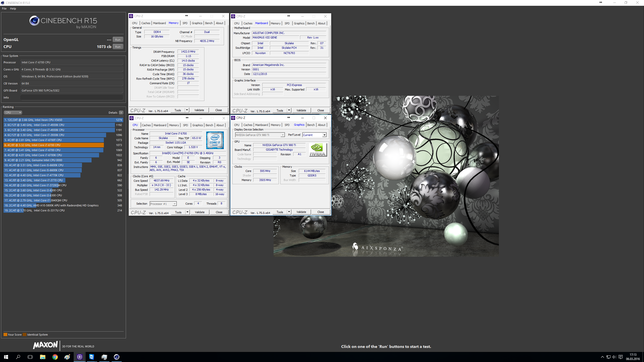Viewport: 644px width, 362px height.
Task: Click the Cinebench title bar icon
Action: 3,3
